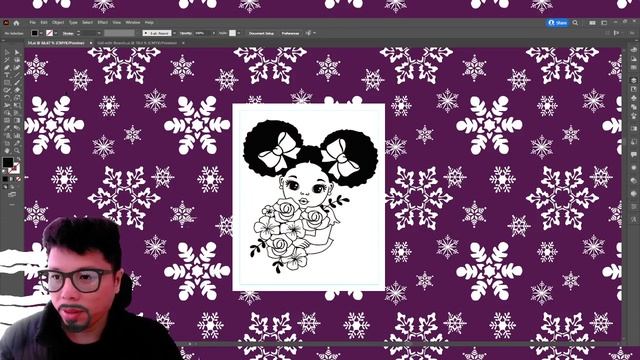The height and width of the screenshot is (360, 640).
Task: Click the control bar style swatch
Action: pos(232,33)
